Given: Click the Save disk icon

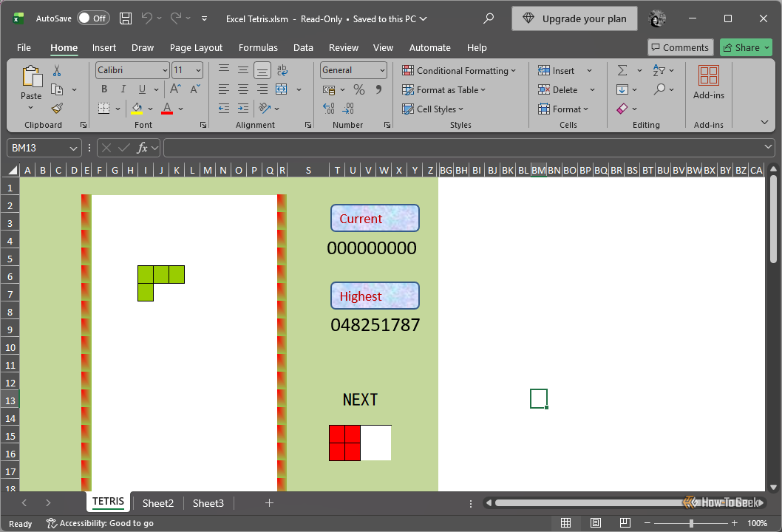Looking at the screenshot, I should [126, 18].
